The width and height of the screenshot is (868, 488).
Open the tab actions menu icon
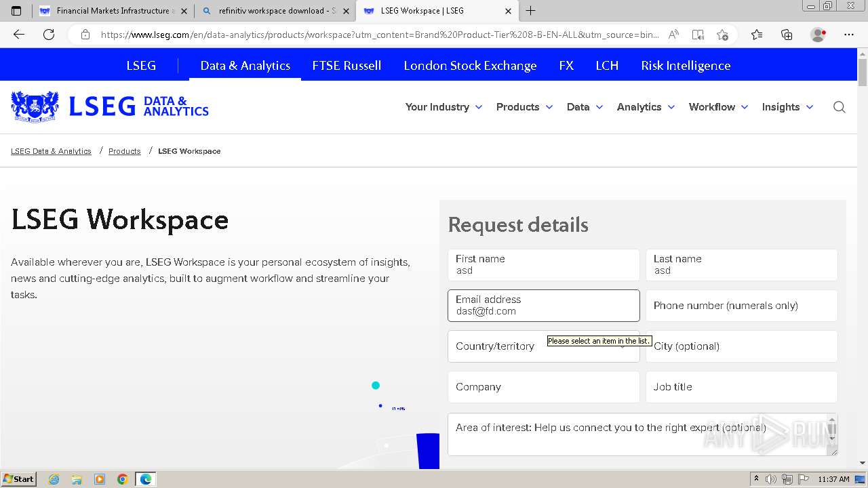click(16, 11)
